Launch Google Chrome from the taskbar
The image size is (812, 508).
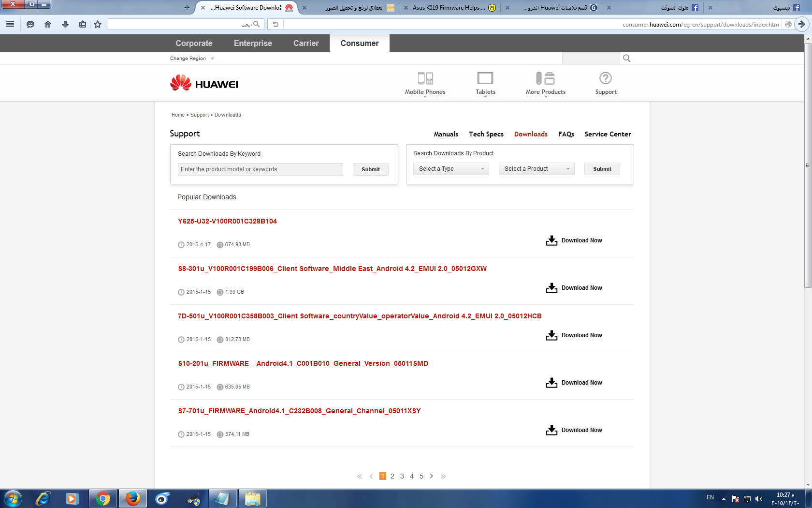pyautogui.click(x=103, y=498)
